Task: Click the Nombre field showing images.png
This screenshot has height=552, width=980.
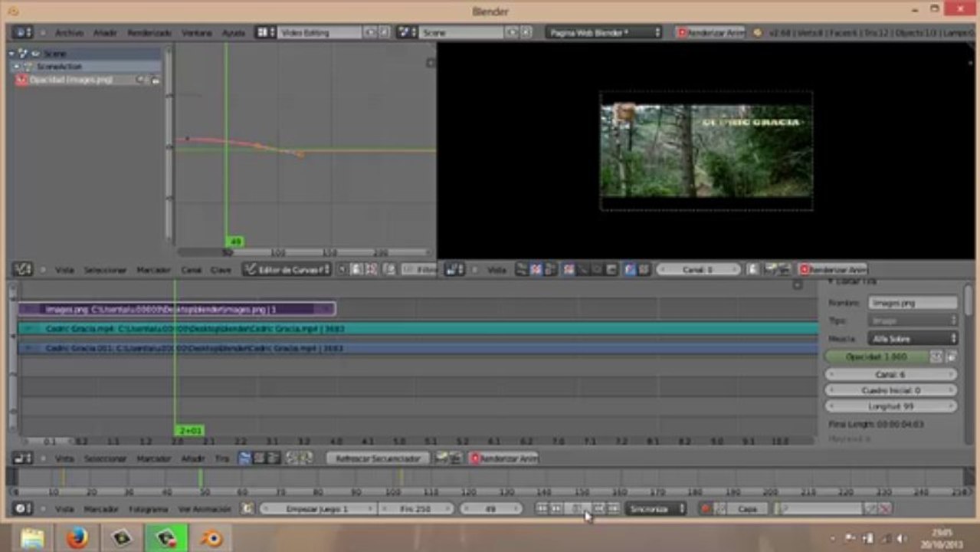Action: 913,303
